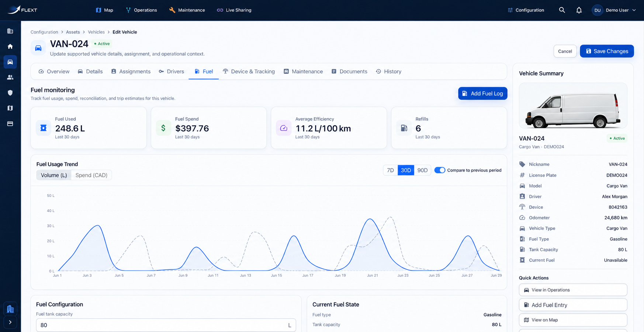Open the Demo User dropdown arrow
Image resolution: width=644 pixels, height=332 pixels.
634,10
